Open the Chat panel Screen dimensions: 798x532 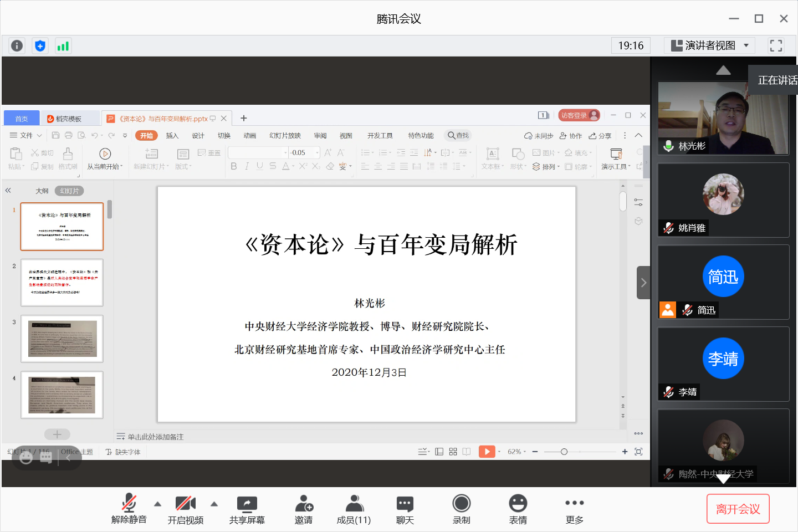pos(405,509)
